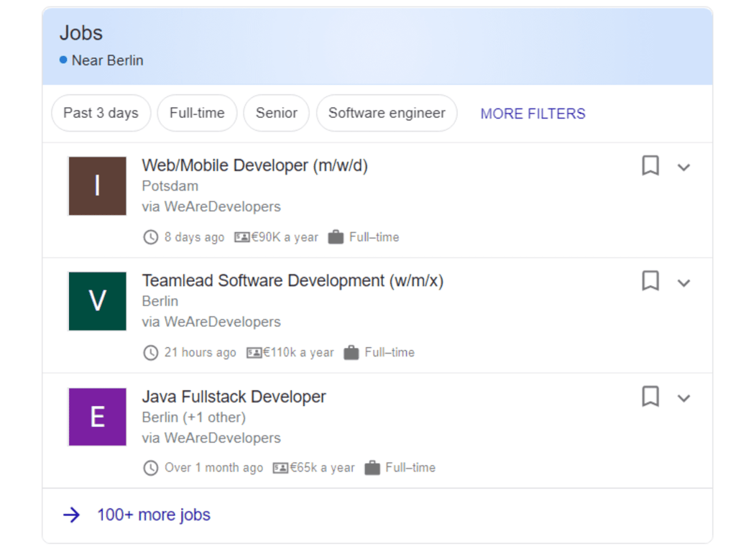Click the €110k a year salary text
Image resolution: width=756 pixels, height=552 pixels.
pyautogui.click(x=298, y=352)
